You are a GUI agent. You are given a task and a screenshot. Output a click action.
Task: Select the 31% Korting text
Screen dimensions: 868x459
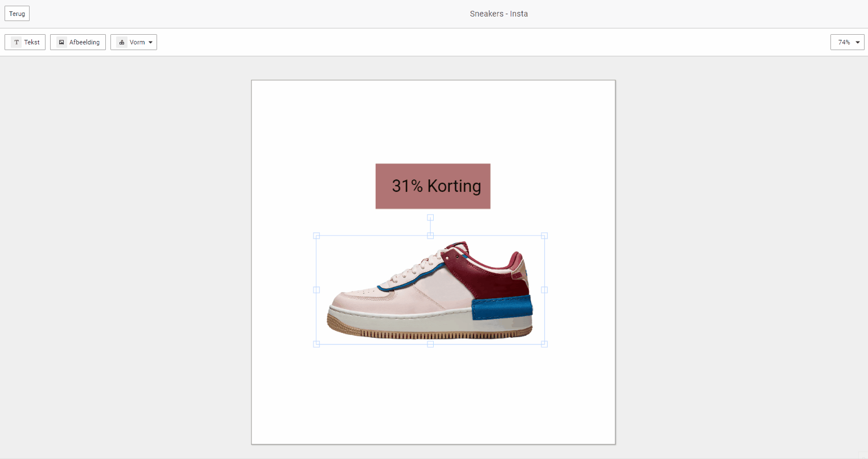[x=437, y=186]
